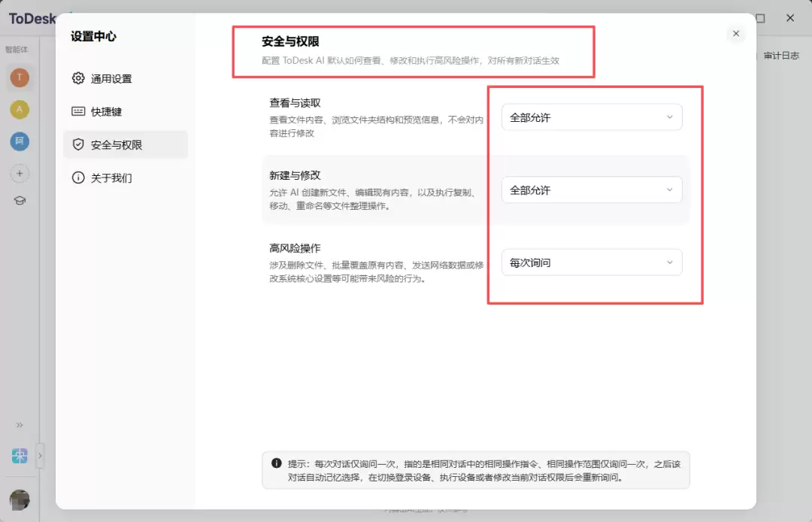
Task: Click the 新建与修改 setting label
Action: [295, 175]
